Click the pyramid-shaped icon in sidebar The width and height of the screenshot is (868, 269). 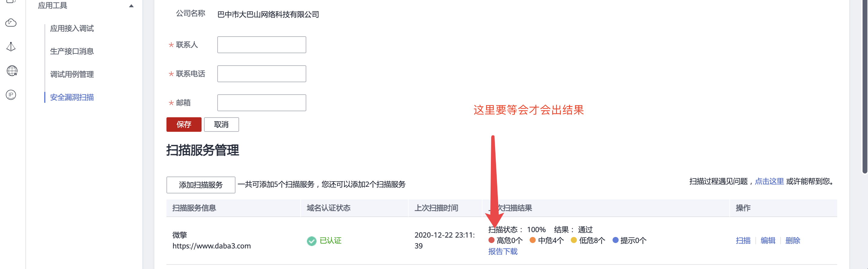click(11, 47)
